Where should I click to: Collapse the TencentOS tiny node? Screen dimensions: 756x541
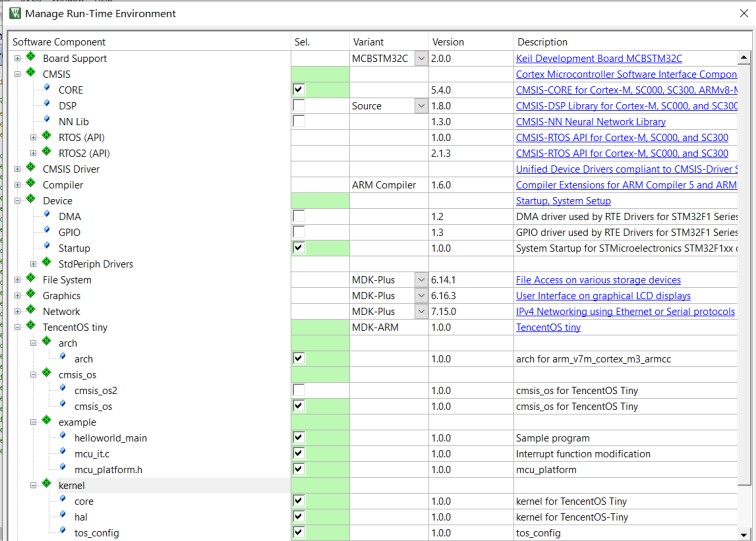[17, 327]
